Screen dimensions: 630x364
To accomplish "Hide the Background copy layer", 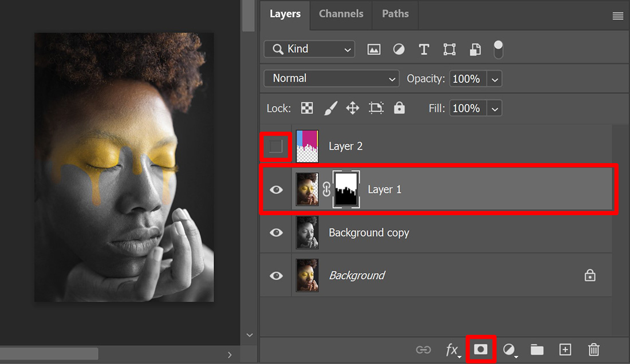I will (276, 232).
